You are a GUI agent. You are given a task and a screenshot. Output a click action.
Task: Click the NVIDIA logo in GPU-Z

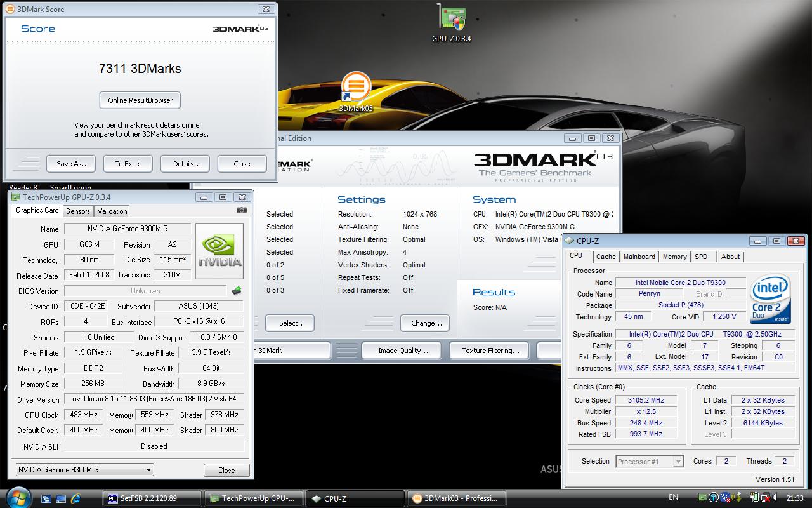(x=219, y=251)
